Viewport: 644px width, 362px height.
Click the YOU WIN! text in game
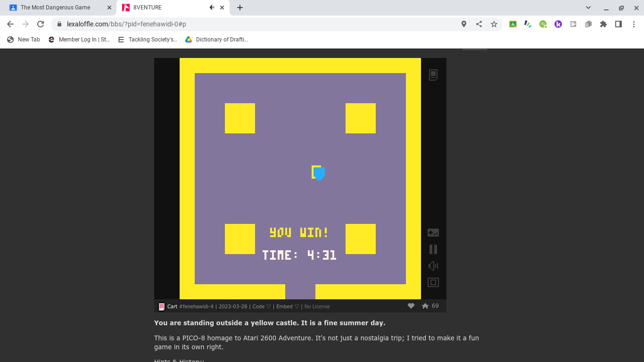(x=299, y=232)
